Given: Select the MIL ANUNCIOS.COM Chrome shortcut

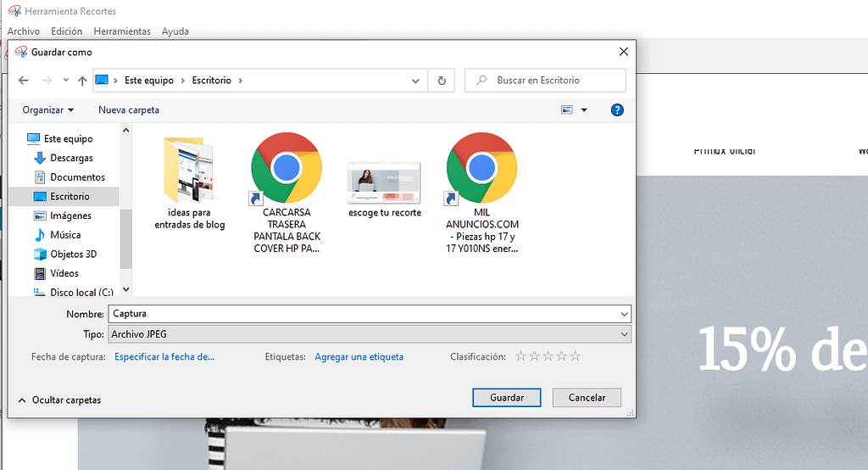Looking at the screenshot, I should pyautogui.click(x=482, y=193).
